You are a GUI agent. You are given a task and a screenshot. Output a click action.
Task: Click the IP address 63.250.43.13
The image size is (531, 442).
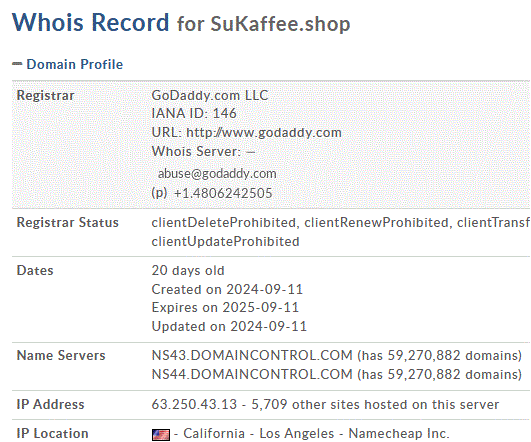click(x=194, y=404)
